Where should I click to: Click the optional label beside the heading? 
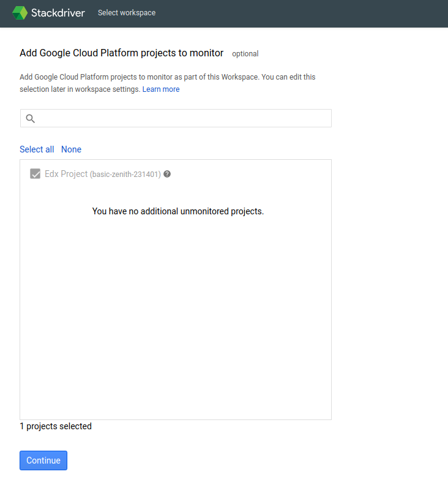245,54
